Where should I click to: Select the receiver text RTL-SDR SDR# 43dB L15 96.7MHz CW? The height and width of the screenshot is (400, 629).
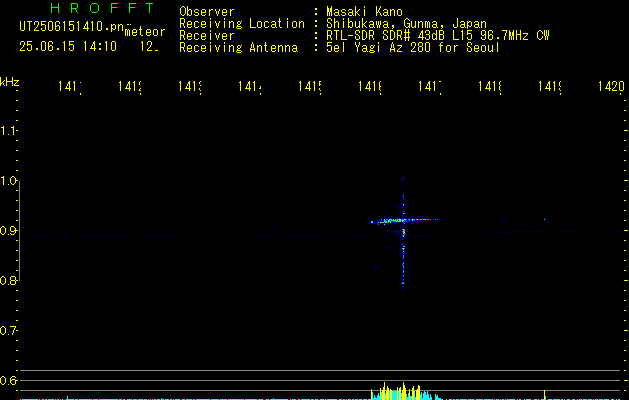coord(438,36)
